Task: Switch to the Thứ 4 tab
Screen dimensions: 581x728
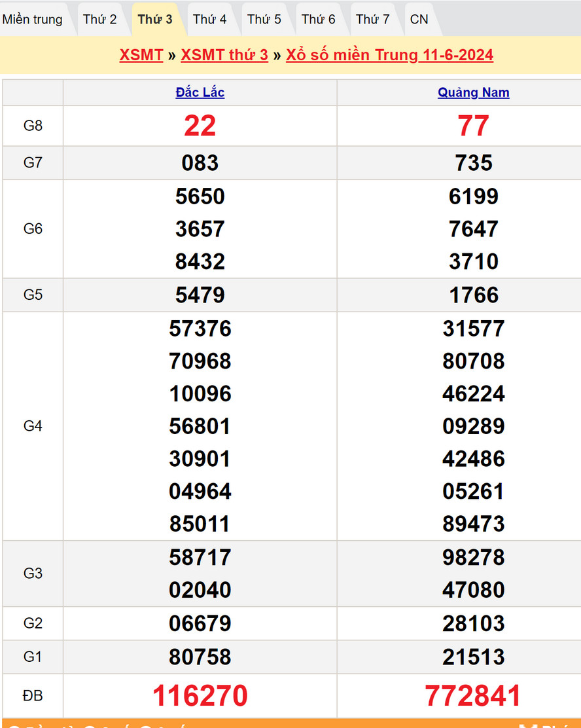Action: click(x=209, y=20)
